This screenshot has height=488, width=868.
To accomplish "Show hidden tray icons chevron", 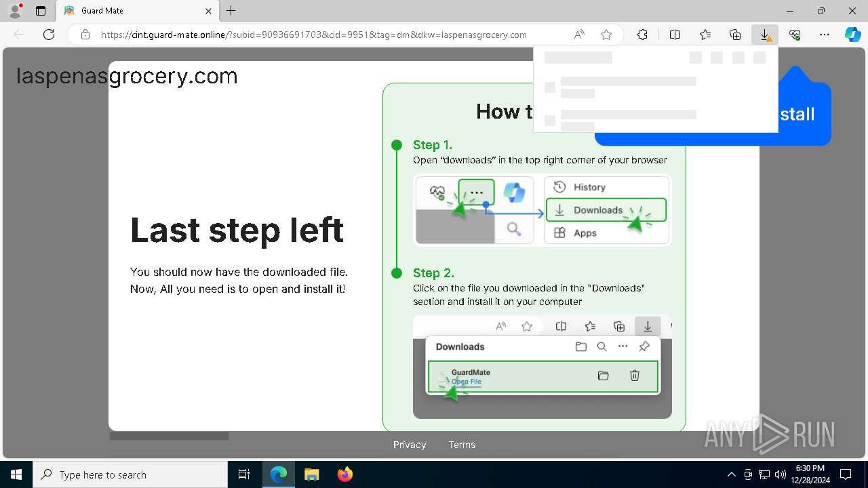I will tap(731, 474).
